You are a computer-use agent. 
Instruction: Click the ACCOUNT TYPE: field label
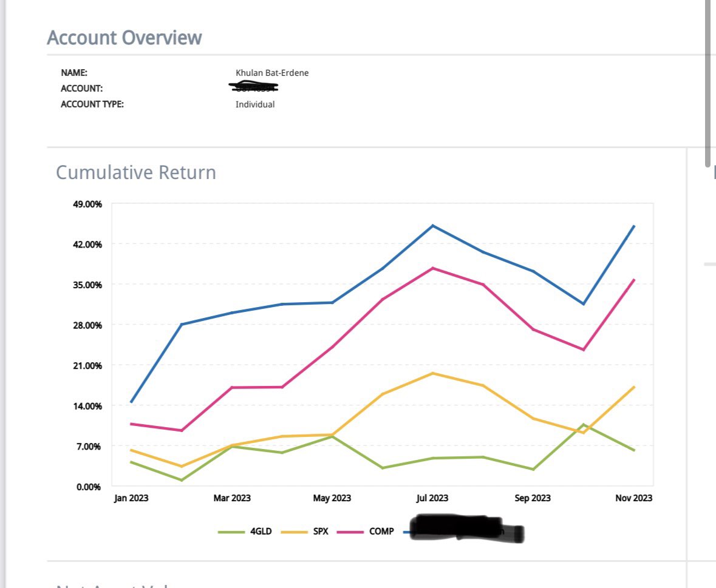(x=92, y=104)
